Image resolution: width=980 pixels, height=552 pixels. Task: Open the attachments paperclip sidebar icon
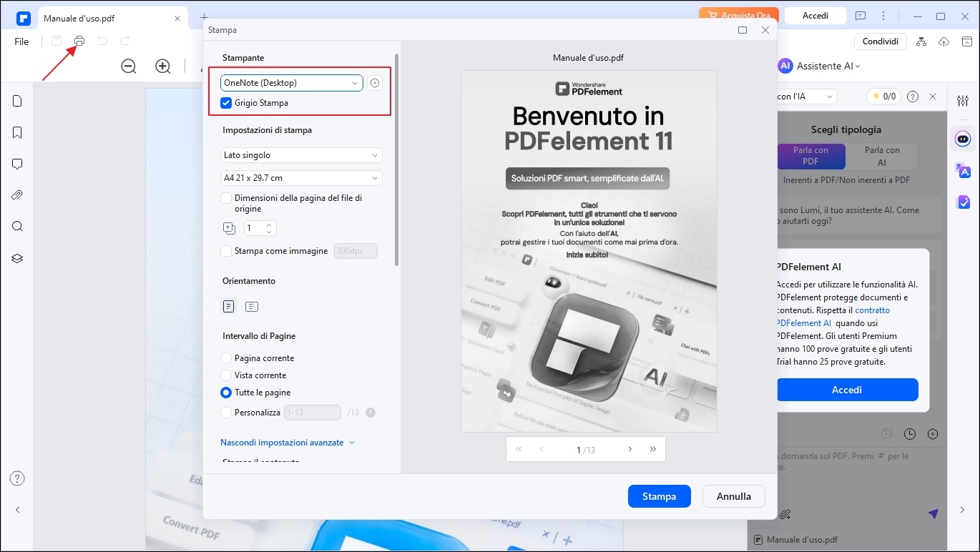click(18, 195)
